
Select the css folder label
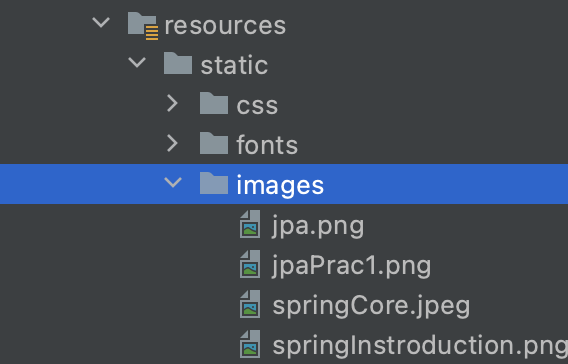click(257, 105)
